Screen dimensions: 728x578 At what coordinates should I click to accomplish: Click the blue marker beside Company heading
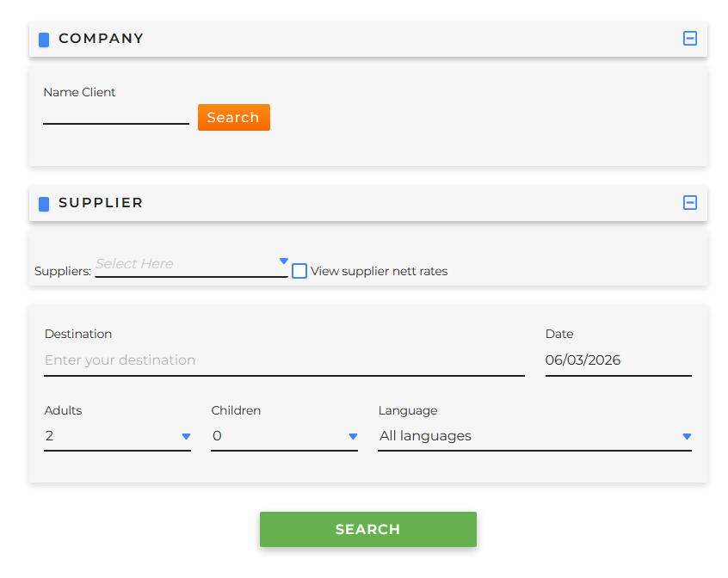point(44,40)
